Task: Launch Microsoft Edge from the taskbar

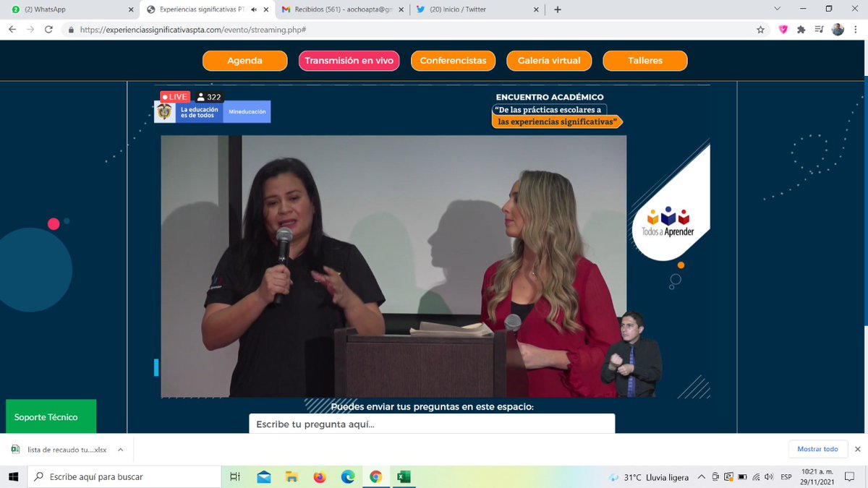Action: pyautogui.click(x=348, y=476)
